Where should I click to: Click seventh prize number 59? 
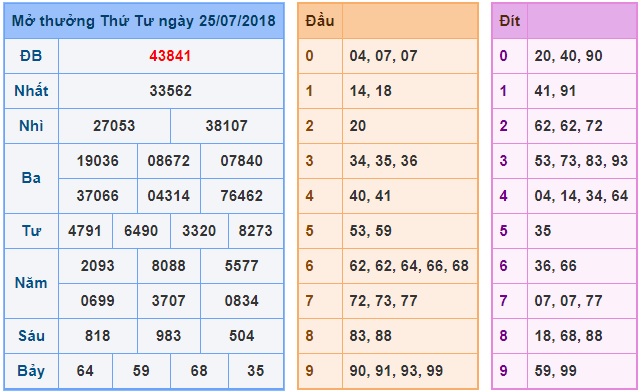coord(141,371)
